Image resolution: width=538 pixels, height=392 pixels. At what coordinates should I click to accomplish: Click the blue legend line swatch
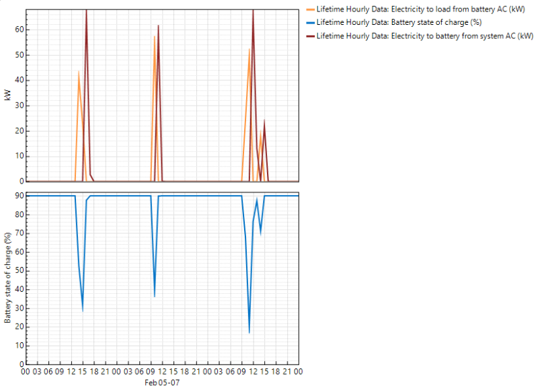pos(309,23)
